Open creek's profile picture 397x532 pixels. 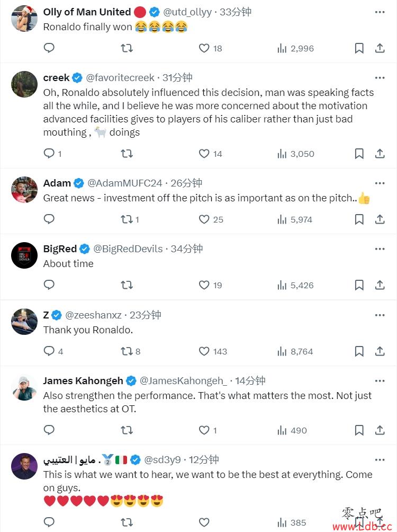pyautogui.click(x=24, y=84)
